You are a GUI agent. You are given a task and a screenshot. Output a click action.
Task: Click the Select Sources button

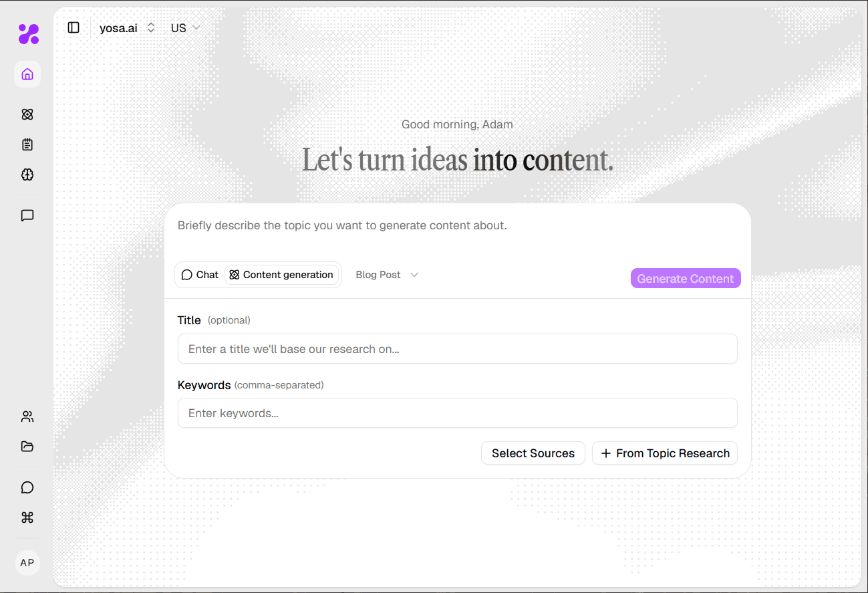pos(533,453)
